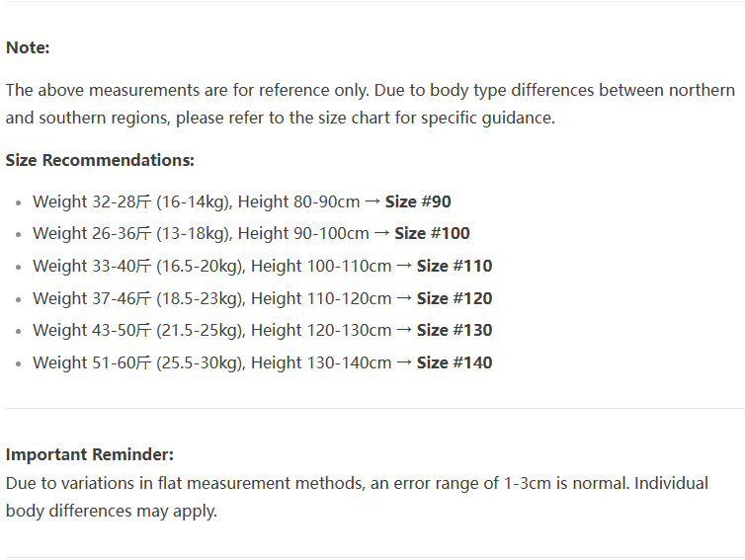Click the bold Size #140 text
The image size is (745, 560).
click(x=455, y=362)
